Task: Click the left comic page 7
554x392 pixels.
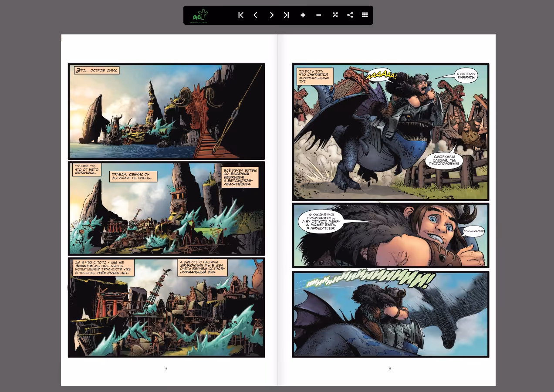Action: coord(169,210)
